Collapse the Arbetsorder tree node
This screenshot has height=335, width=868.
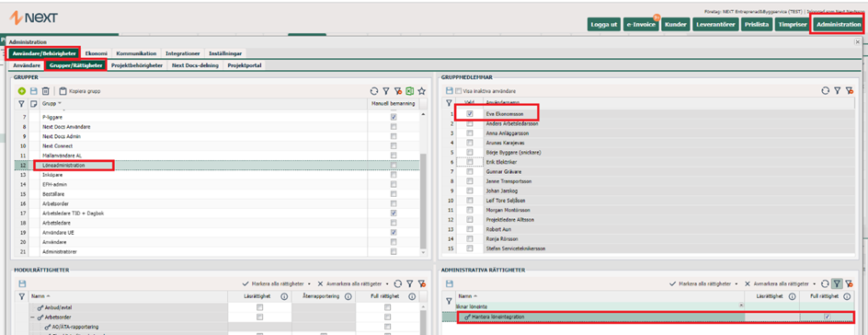coord(33,317)
